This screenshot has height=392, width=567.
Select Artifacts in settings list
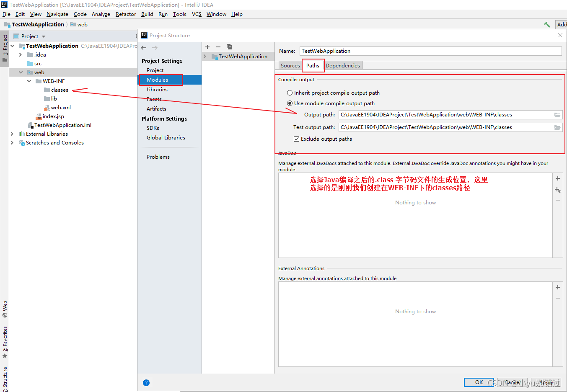tap(156, 109)
